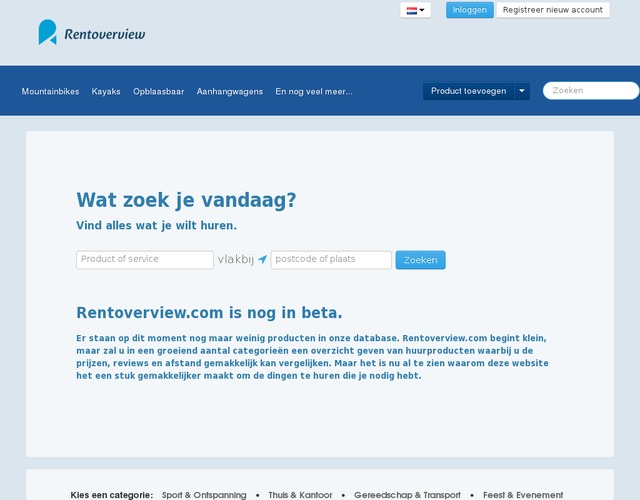Click the Inloggen button
Screen dimensions: 640x500
[x=469, y=10]
